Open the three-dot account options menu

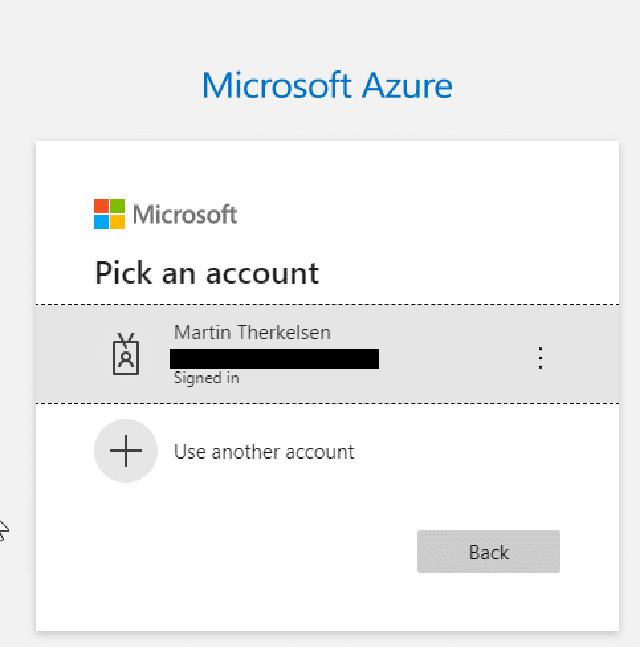click(x=540, y=358)
